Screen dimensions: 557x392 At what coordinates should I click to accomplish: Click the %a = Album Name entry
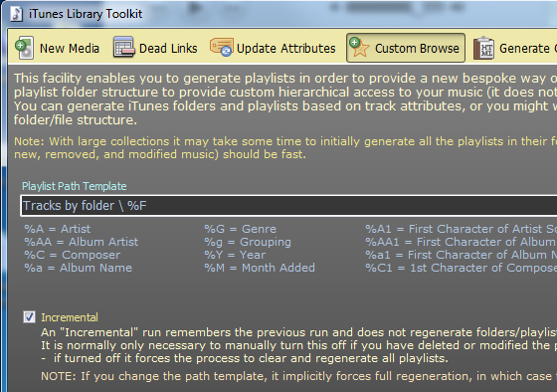(x=78, y=268)
